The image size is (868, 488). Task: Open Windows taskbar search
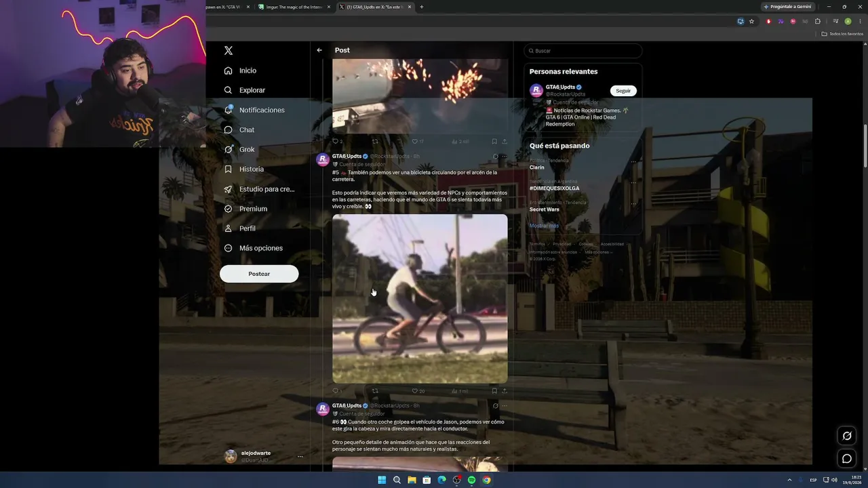point(397,480)
